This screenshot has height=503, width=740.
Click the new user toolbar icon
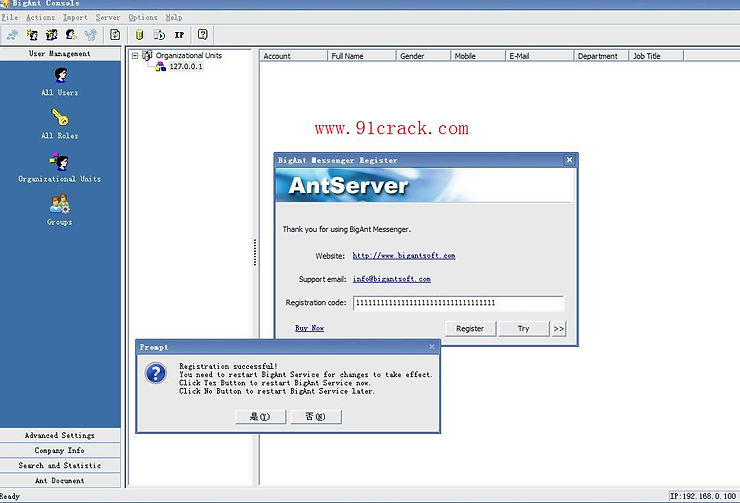pyautogui.click(x=32, y=34)
